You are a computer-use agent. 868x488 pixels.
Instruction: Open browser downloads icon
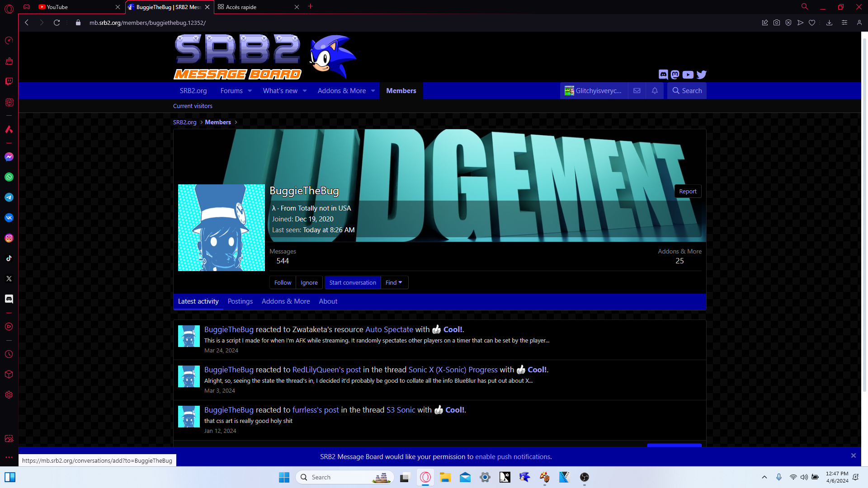[829, 23]
